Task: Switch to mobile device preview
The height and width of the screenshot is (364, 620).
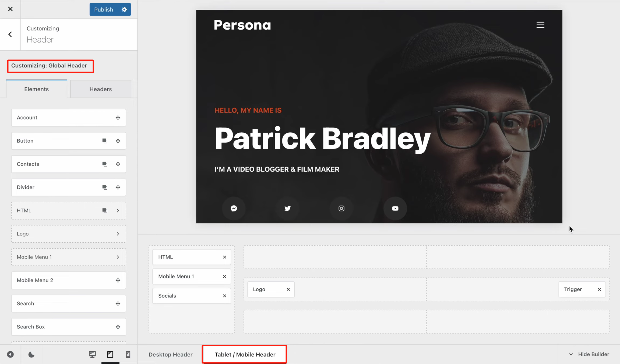Action: [x=128, y=354]
